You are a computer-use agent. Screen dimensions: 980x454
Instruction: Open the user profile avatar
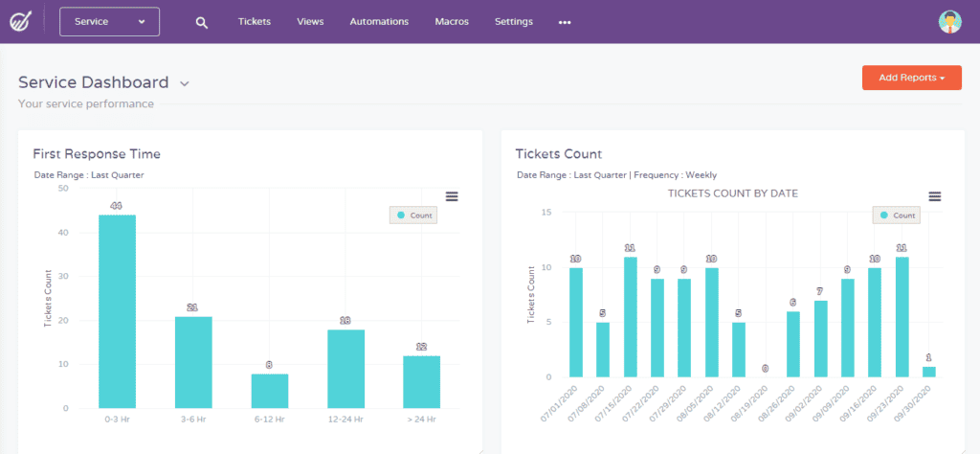click(x=949, y=22)
